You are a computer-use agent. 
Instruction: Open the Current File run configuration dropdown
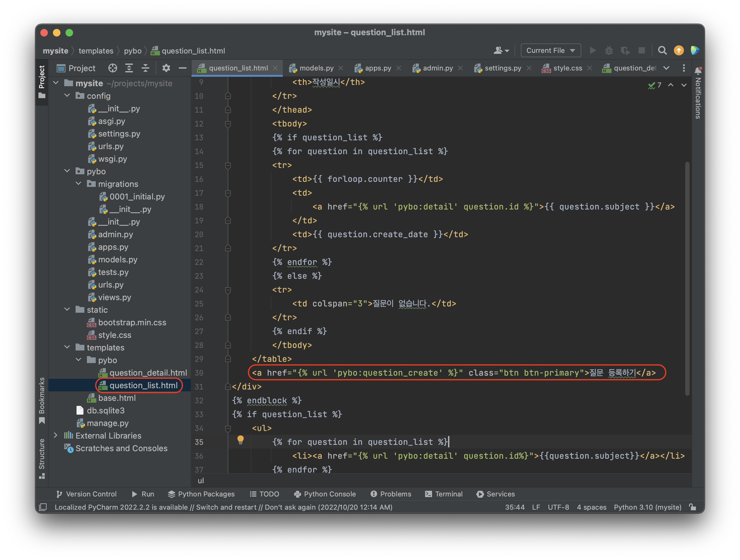click(550, 50)
